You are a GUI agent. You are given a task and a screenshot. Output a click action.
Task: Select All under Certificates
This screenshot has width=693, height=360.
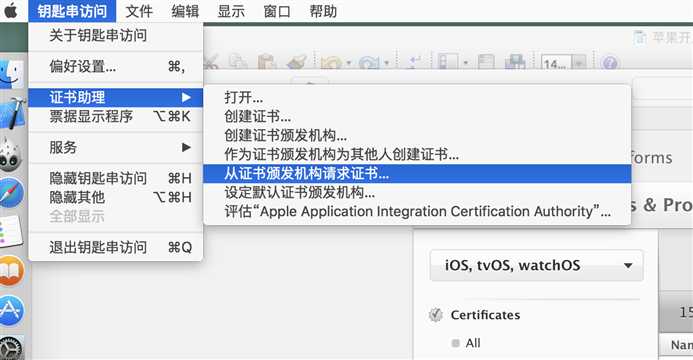pyautogui.click(x=472, y=343)
